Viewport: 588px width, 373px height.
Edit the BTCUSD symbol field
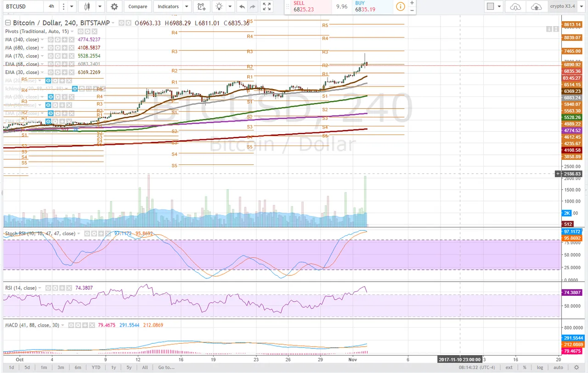click(23, 6)
